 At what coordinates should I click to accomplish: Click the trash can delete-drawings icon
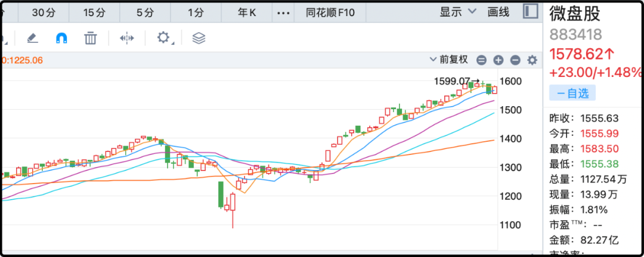91,38
